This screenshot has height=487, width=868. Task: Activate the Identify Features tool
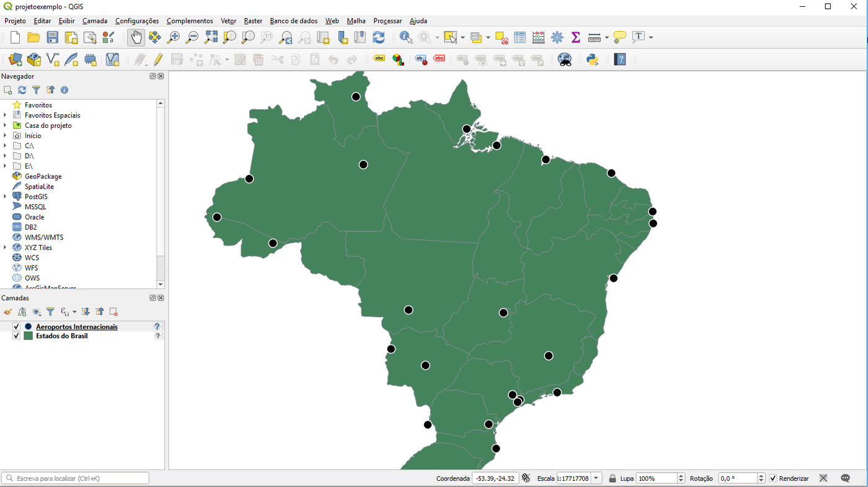(x=406, y=38)
